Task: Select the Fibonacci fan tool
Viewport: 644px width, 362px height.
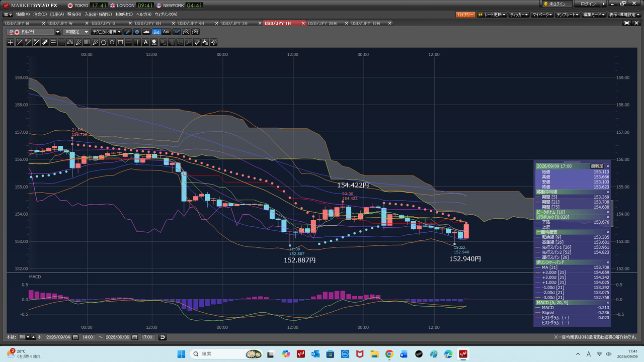Action: (x=78, y=42)
